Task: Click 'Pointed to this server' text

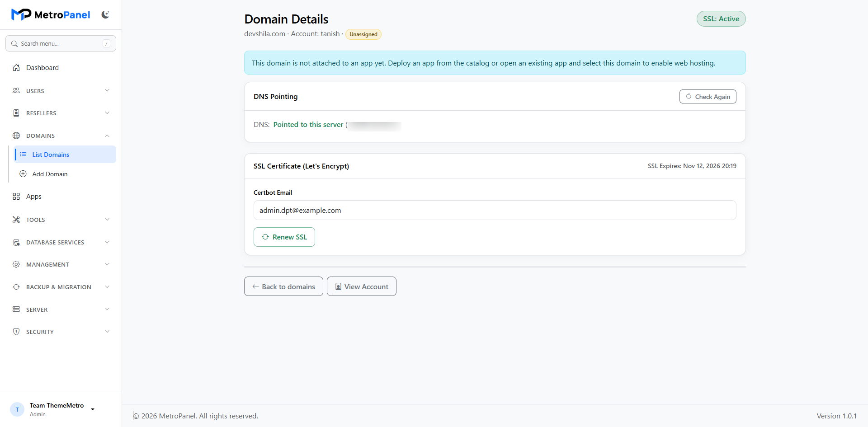Action: click(308, 125)
